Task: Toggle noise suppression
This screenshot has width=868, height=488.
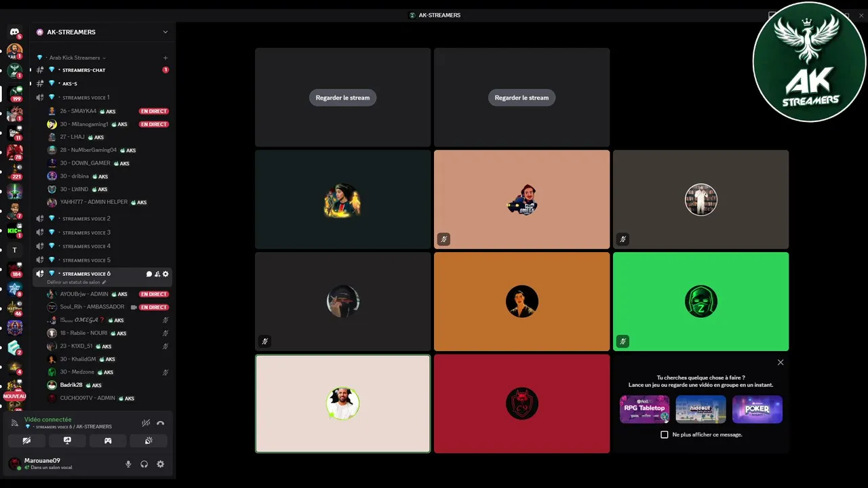Action: [x=146, y=422]
